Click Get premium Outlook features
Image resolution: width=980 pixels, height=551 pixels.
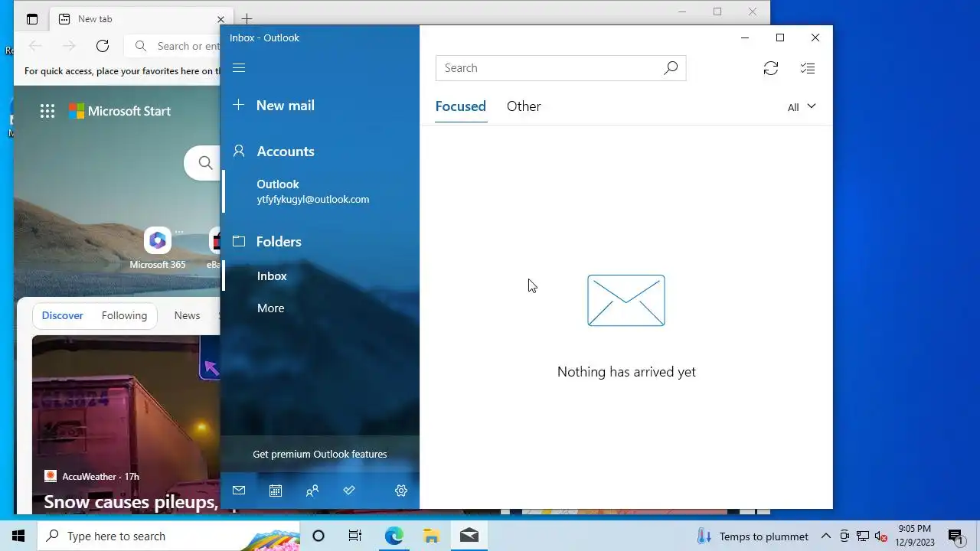pos(320,454)
